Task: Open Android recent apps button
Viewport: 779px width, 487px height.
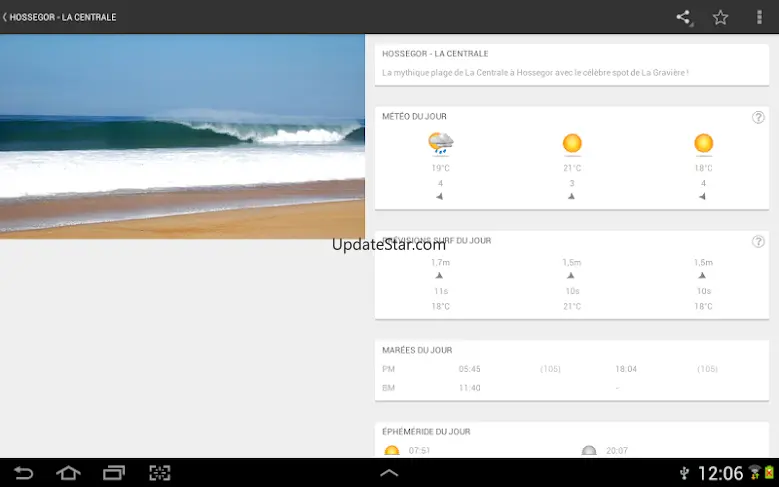Action: tap(114, 473)
